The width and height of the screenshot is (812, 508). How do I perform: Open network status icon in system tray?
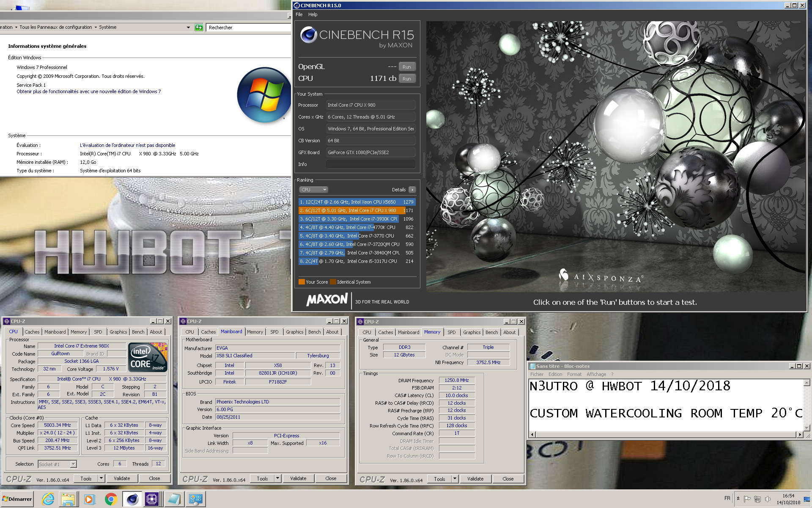(x=757, y=499)
